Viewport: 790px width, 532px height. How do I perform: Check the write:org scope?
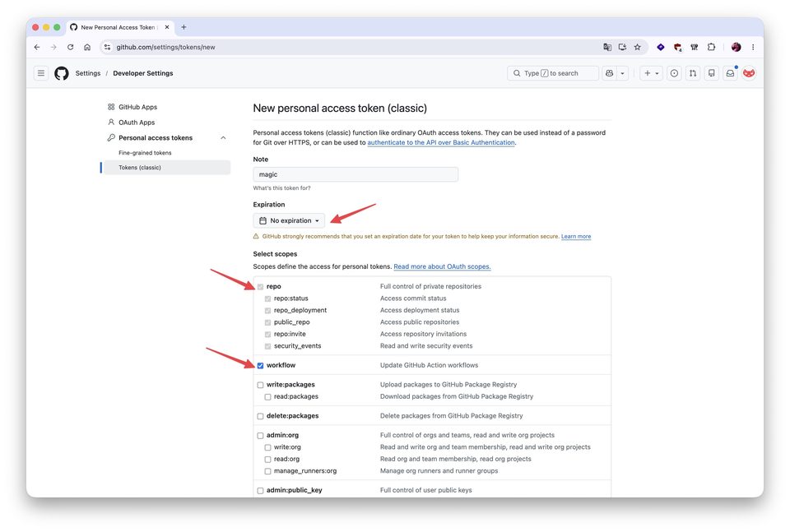(268, 447)
